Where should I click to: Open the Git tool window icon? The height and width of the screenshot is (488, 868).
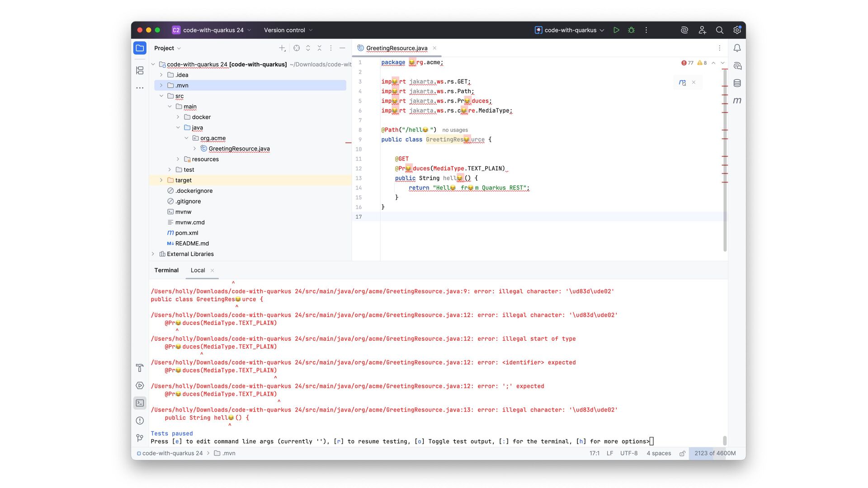140,438
